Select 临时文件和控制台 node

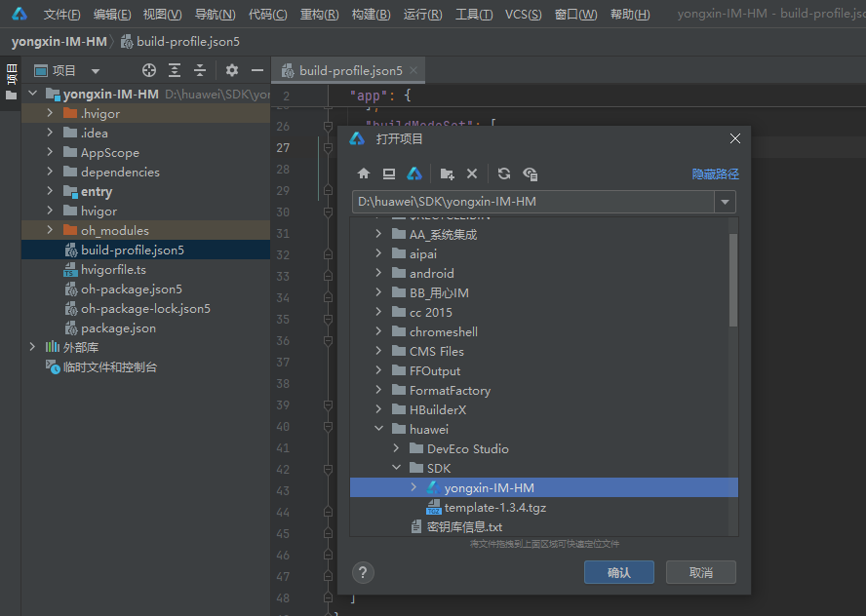110,367
